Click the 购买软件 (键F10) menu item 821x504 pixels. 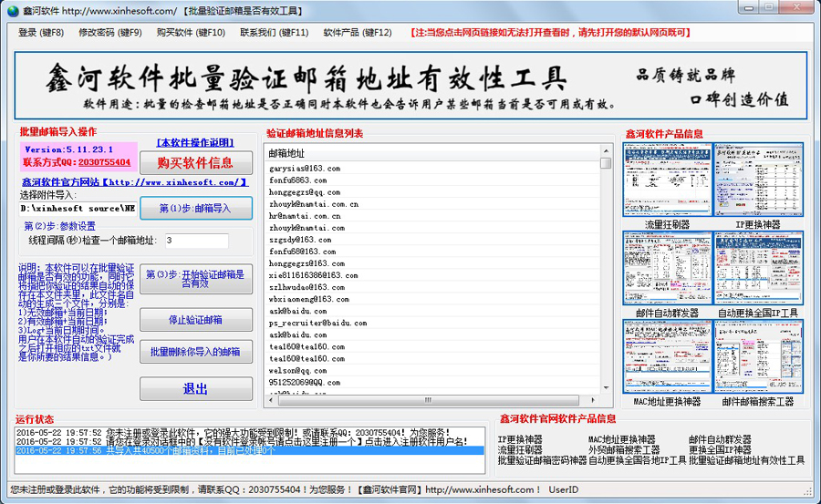[191, 32]
